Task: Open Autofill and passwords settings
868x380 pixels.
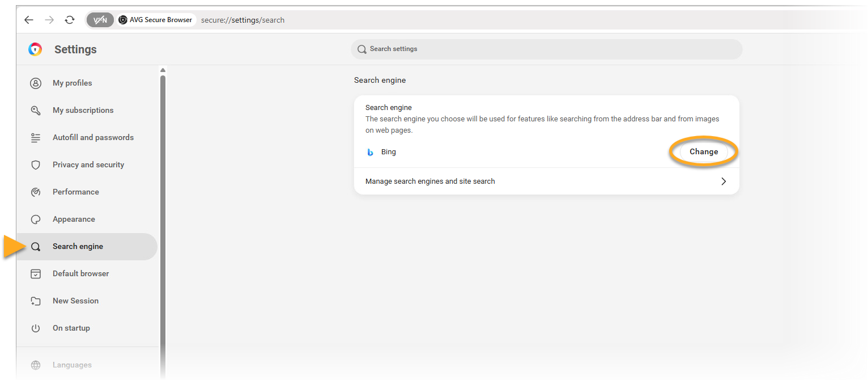Action: (x=93, y=138)
